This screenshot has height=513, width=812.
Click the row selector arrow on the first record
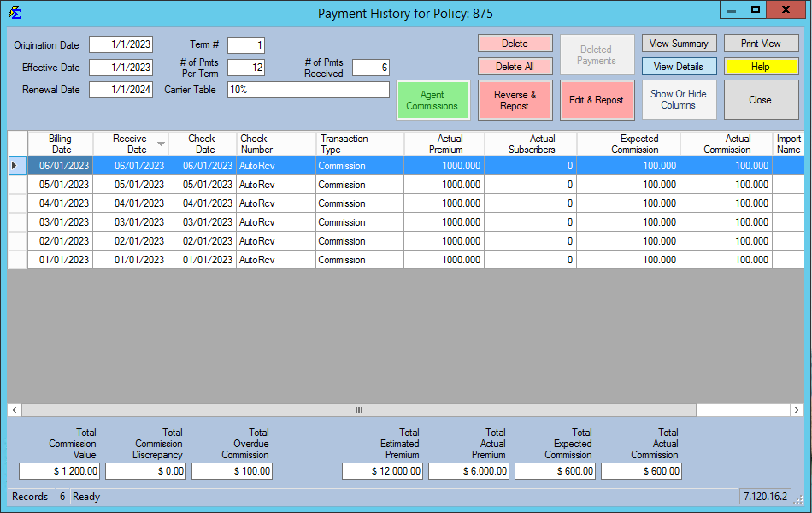(x=16, y=166)
